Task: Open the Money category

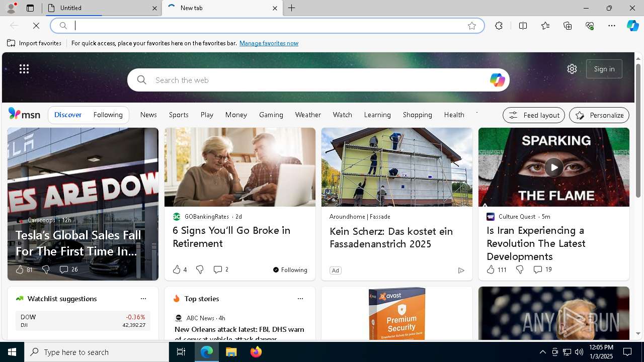Action: tap(236, 115)
